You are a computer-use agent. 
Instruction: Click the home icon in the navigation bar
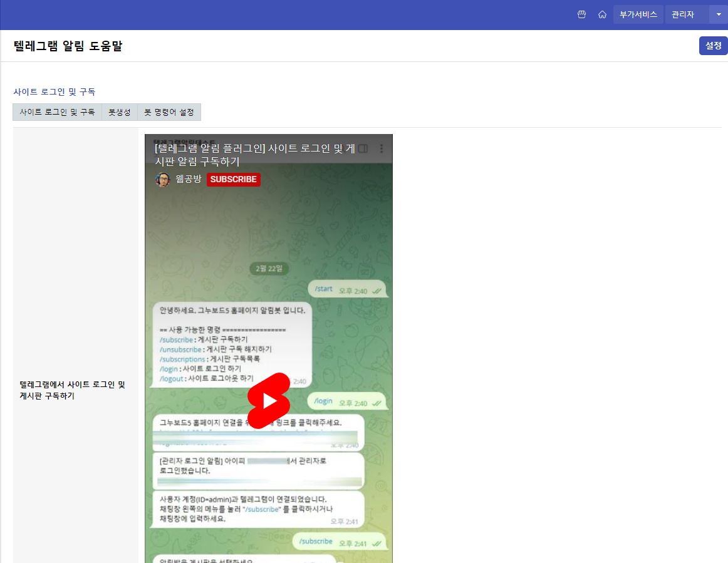tap(602, 14)
